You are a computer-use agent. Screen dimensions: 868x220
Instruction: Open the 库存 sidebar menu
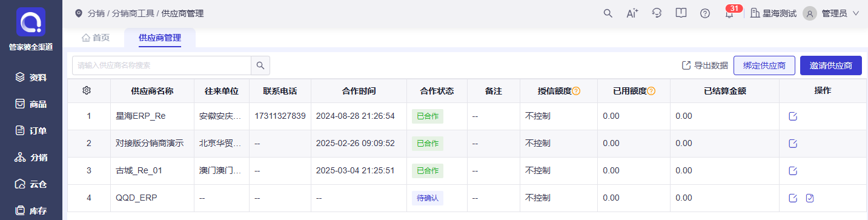[x=31, y=211]
